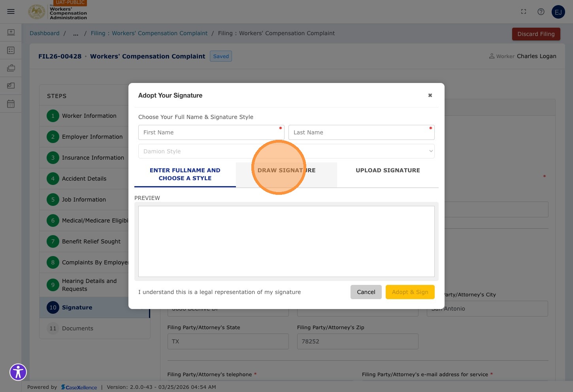Viewport: 573px width, 392px height.
Task: Open the EJ user avatar menu
Action: pyautogui.click(x=558, y=12)
